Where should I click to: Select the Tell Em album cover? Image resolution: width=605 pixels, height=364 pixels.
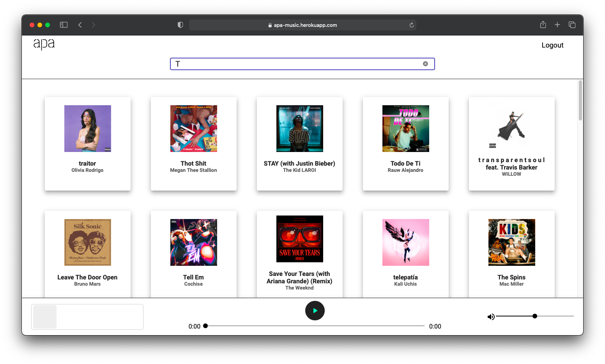point(194,242)
